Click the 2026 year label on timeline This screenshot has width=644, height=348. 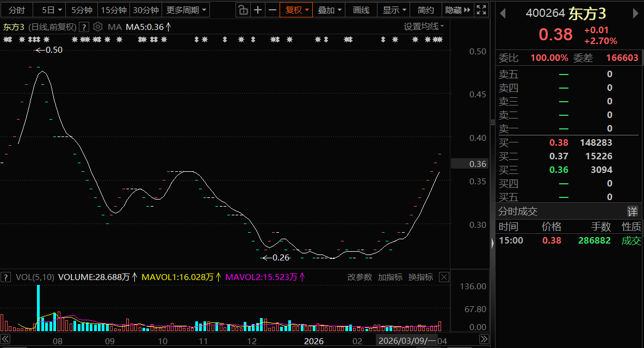313,341
